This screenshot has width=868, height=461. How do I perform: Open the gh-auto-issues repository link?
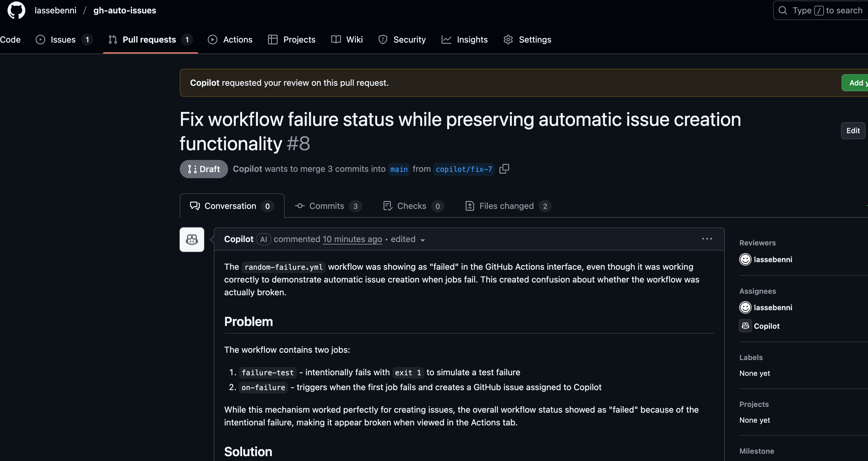tap(125, 10)
